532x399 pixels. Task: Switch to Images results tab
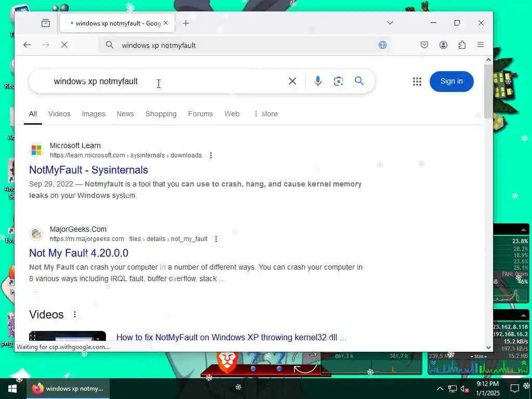(x=94, y=114)
